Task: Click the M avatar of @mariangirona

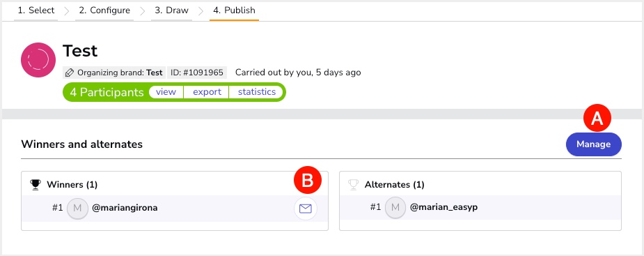Action: 77,209
